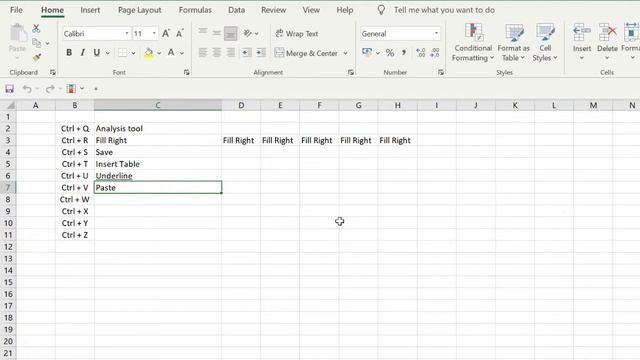Open Format as Table gallery
This screenshot has width=640, height=360.
[513, 42]
